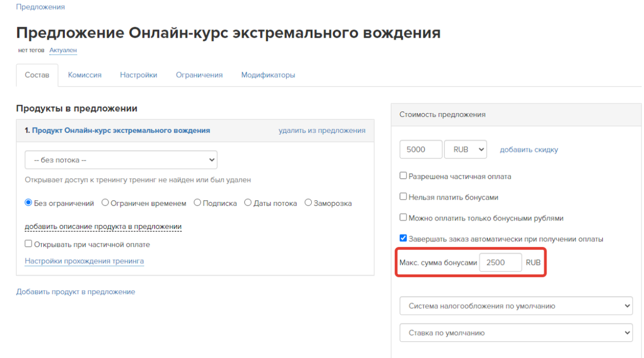Screen dimensions: 644x358
Task: Open the Предложения breadcrumb link
Action: (40, 7)
